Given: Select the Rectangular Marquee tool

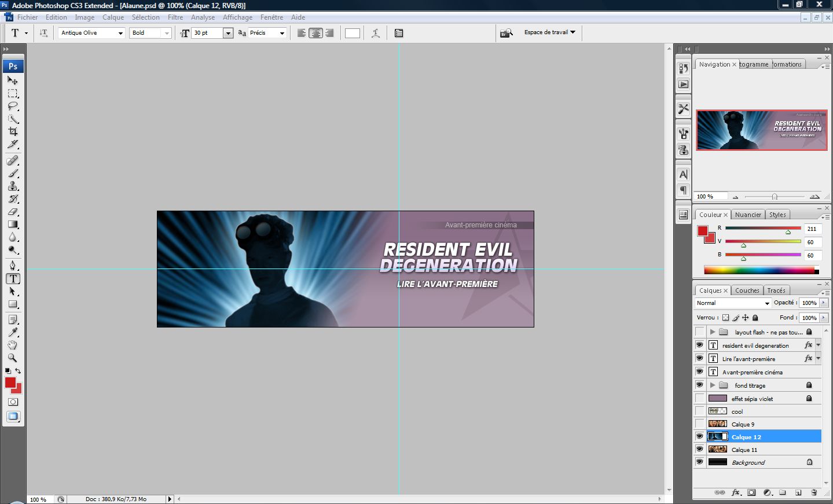Looking at the screenshot, I should 13,93.
